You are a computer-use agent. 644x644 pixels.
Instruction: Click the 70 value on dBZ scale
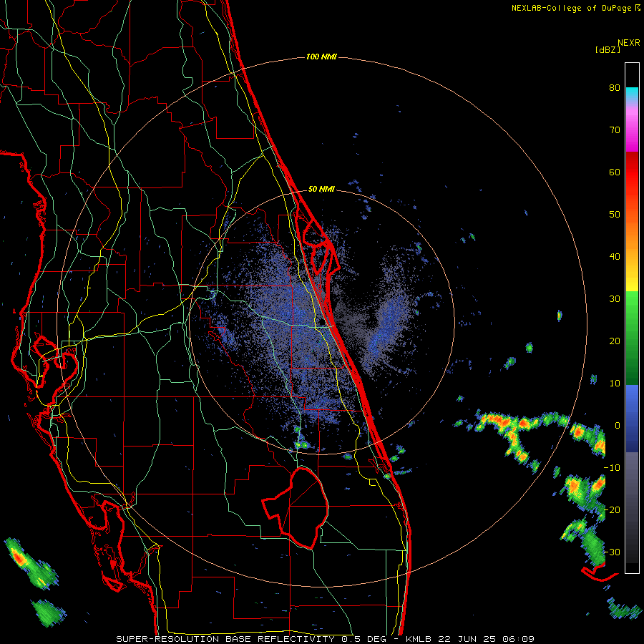[615, 130]
